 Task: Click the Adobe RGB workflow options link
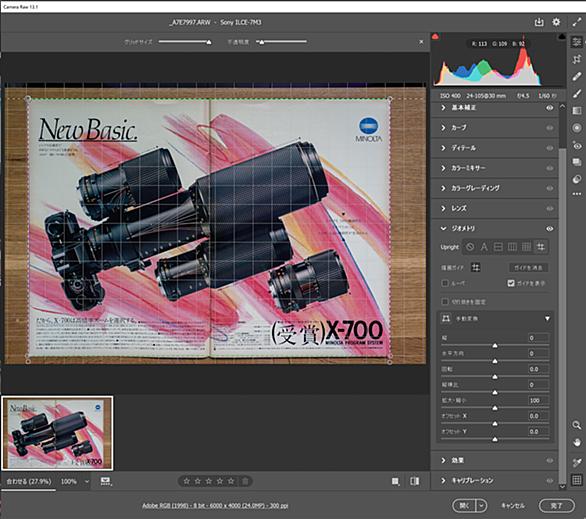pyautogui.click(x=215, y=506)
